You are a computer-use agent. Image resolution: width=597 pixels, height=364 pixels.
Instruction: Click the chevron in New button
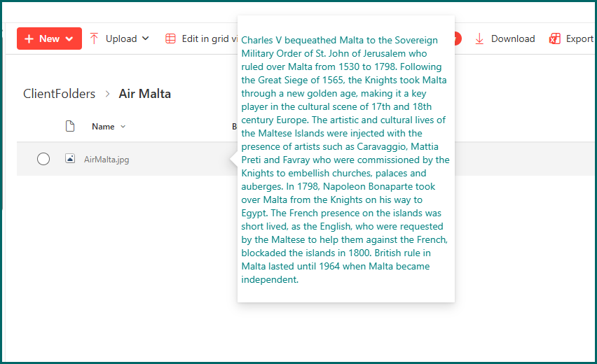pyautogui.click(x=69, y=38)
